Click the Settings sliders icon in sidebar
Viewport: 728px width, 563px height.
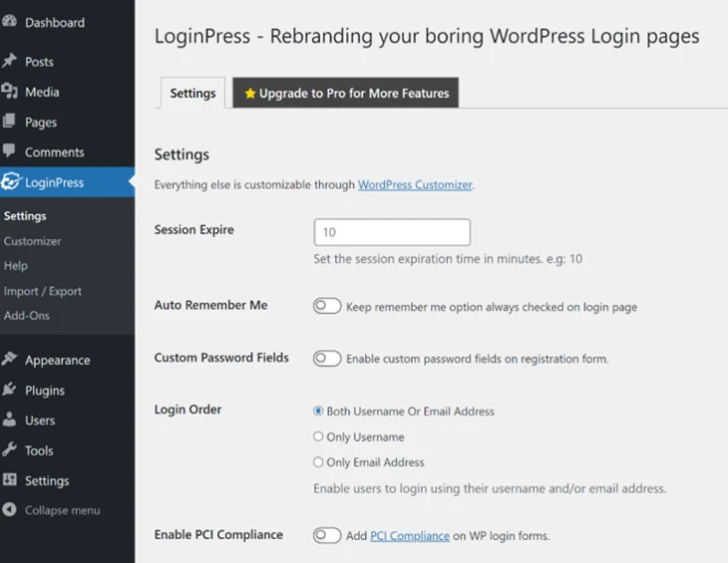pos(9,479)
